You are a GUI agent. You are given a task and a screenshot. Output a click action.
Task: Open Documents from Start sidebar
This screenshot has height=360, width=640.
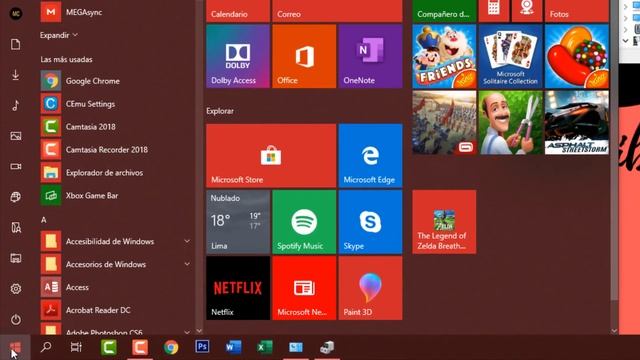(x=16, y=44)
